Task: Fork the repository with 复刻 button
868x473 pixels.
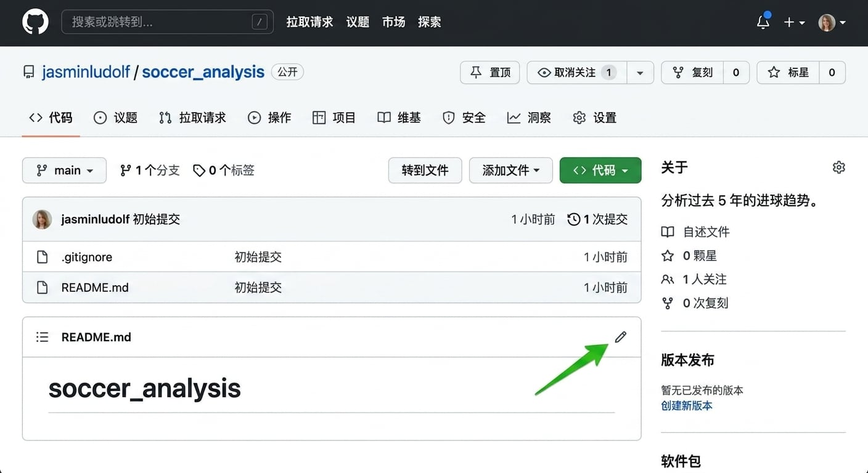Action: (692, 73)
